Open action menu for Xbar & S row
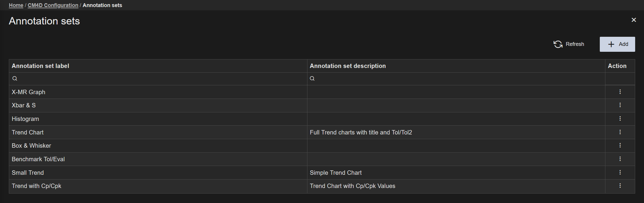This screenshot has height=203, width=644. (x=620, y=105)
